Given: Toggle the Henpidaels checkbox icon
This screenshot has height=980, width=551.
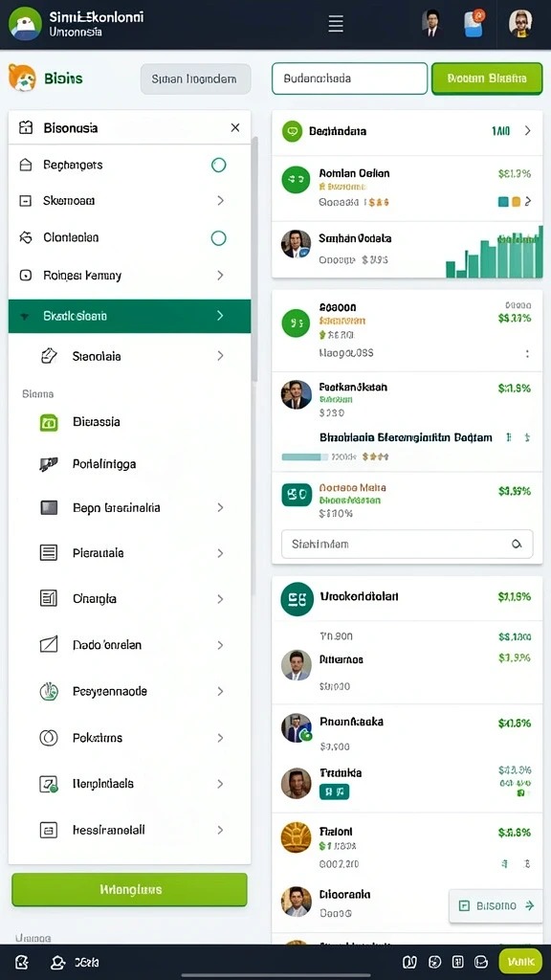Looking at the screenshot, I should tap(49, 784).
